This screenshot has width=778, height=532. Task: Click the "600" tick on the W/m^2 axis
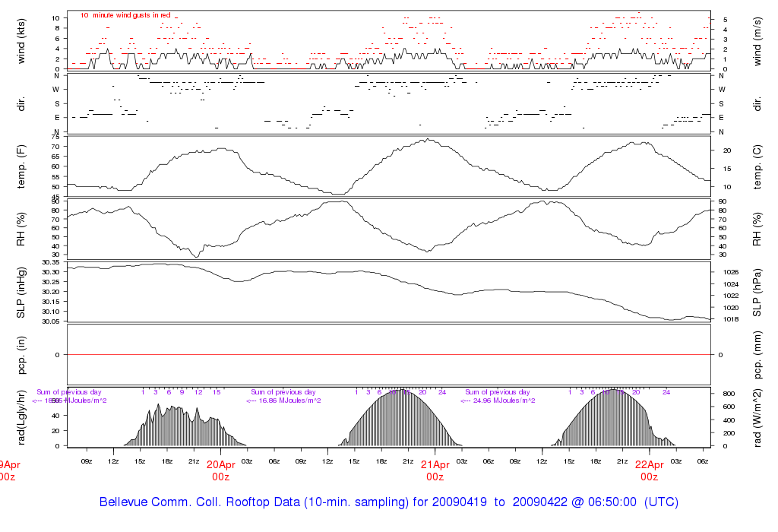click(729, 407)
